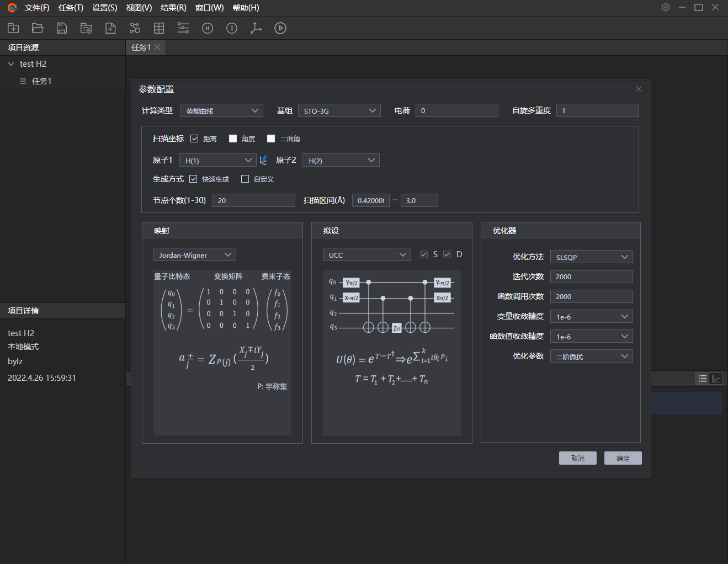This screenshot has height=564, width=728.
Task: Click the new task document icon
Action: tap(110, 28)
